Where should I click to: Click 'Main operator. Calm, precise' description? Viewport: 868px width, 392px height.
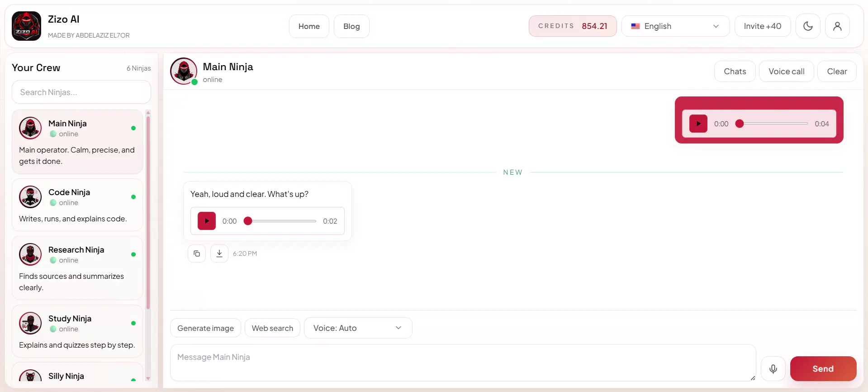pyautogui.click(x=77, y=156)
